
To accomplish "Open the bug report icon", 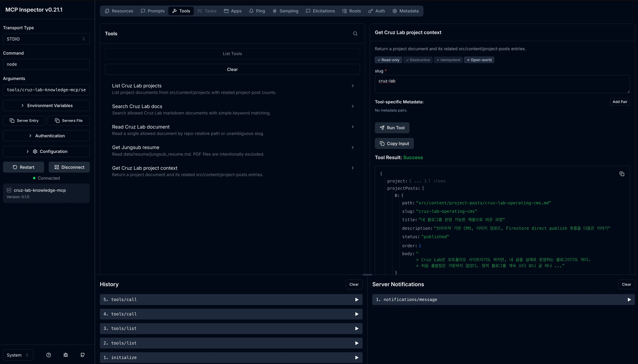I will click(x=66, y=355).
